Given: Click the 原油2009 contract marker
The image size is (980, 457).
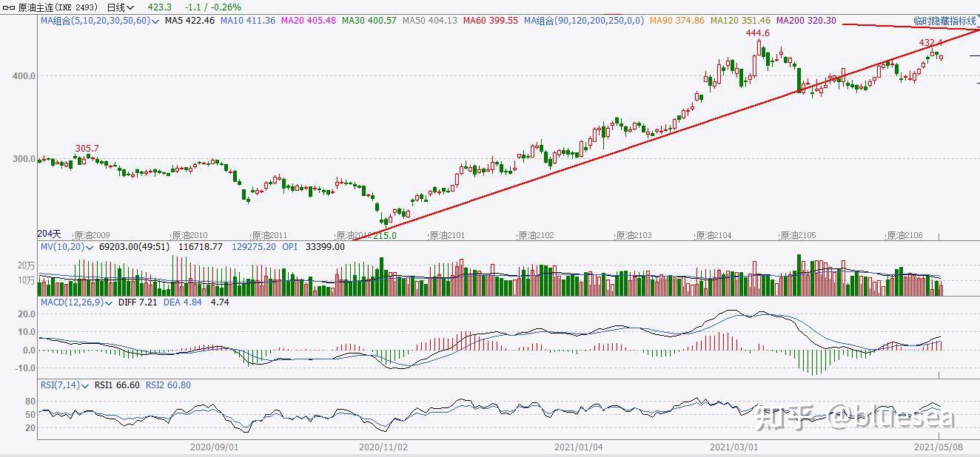Looking at the screenshot, I should 91,235.
